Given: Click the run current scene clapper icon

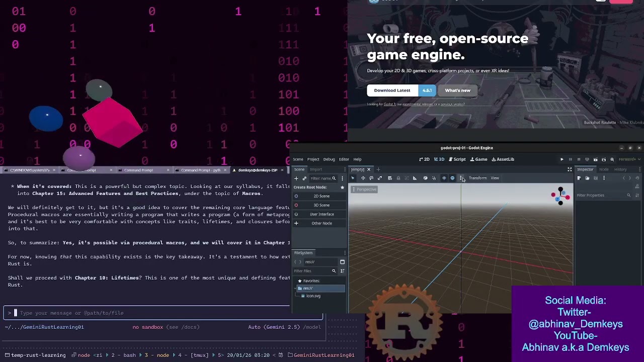Looking at the screenshot, I should (596, 159).
